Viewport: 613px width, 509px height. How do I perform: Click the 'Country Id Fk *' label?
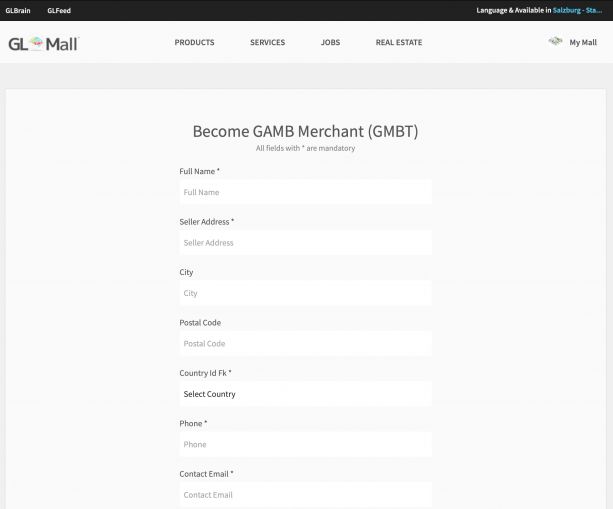205,373
